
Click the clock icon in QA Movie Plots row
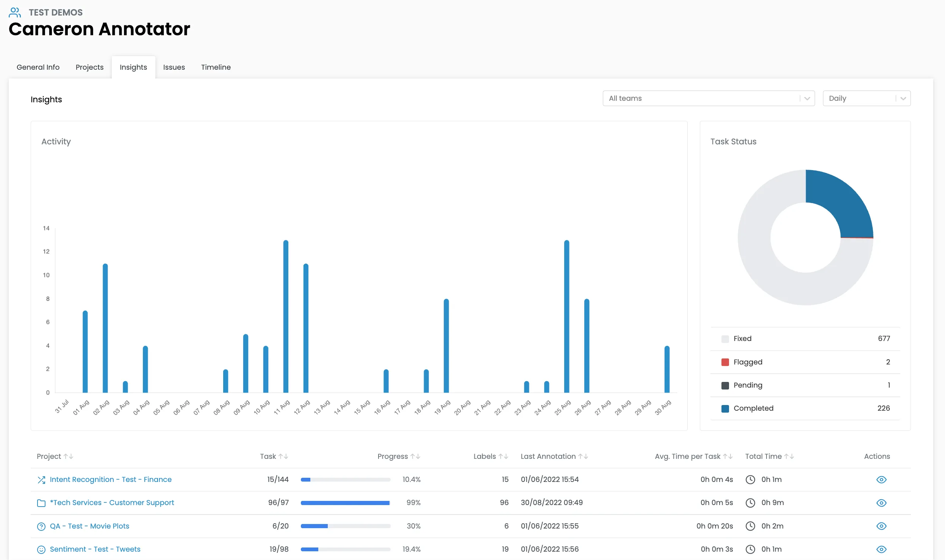tap(750, 526)
